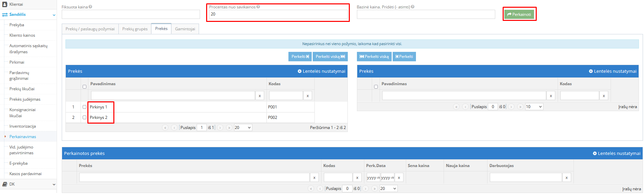Check the box for Pirkinys 2

pos(84,118)
